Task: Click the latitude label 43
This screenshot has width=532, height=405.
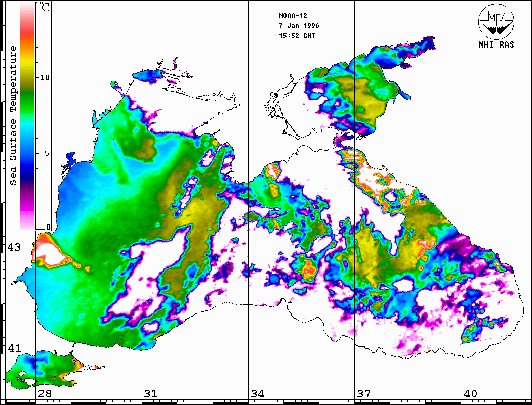Action: pos(14,247)
